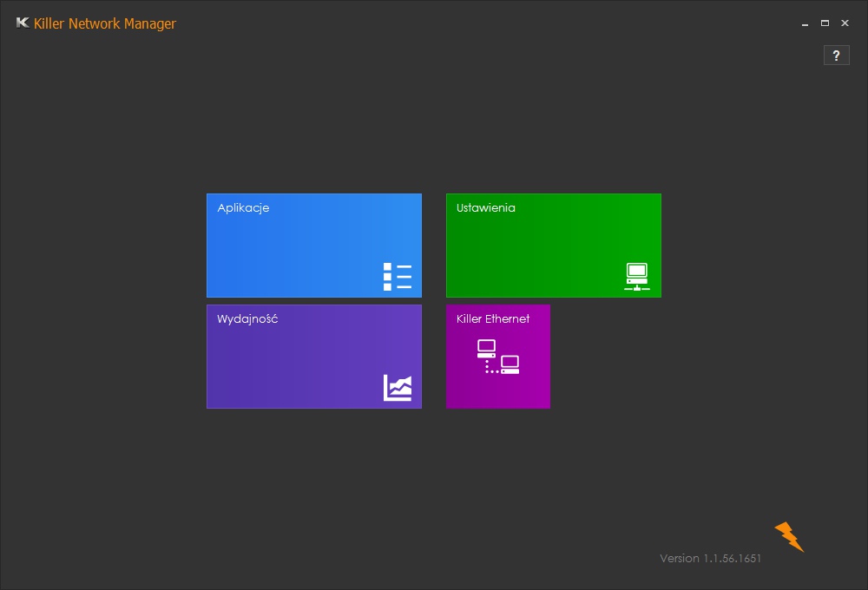Image resolution: width=868 pixels, height=590 pixels.
Task: Click the computer icon on Ustawienia tile
Action: [x=636, y=276]
